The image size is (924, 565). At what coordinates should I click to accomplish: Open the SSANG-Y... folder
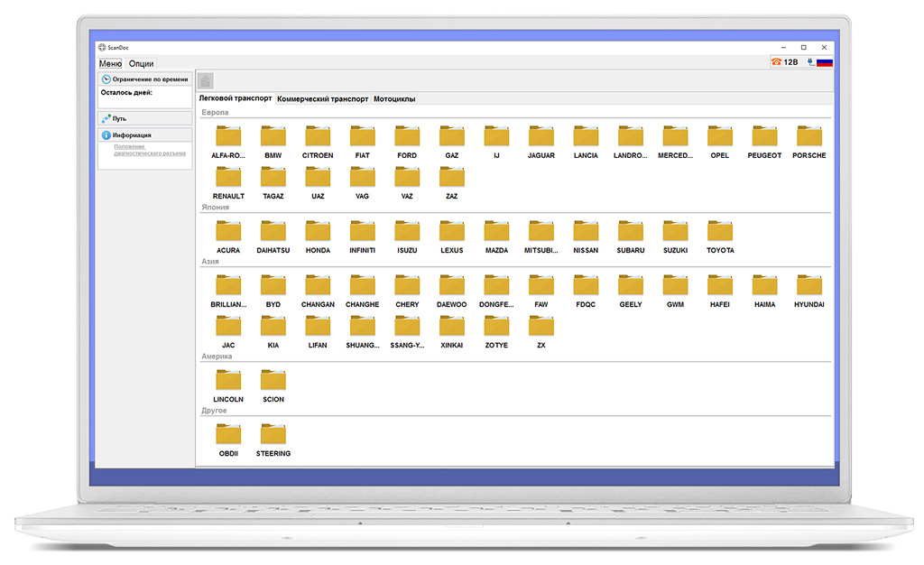coord(407,332)
